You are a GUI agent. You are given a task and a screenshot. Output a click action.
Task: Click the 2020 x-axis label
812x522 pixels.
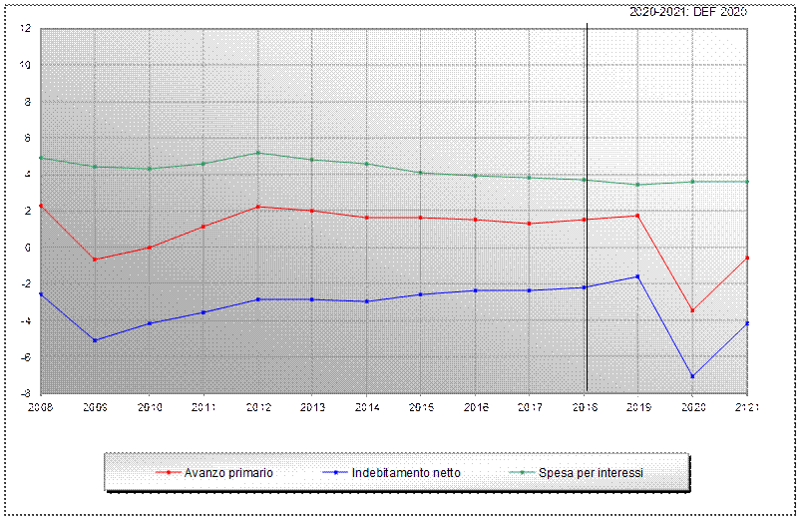(x=693, y=407)
